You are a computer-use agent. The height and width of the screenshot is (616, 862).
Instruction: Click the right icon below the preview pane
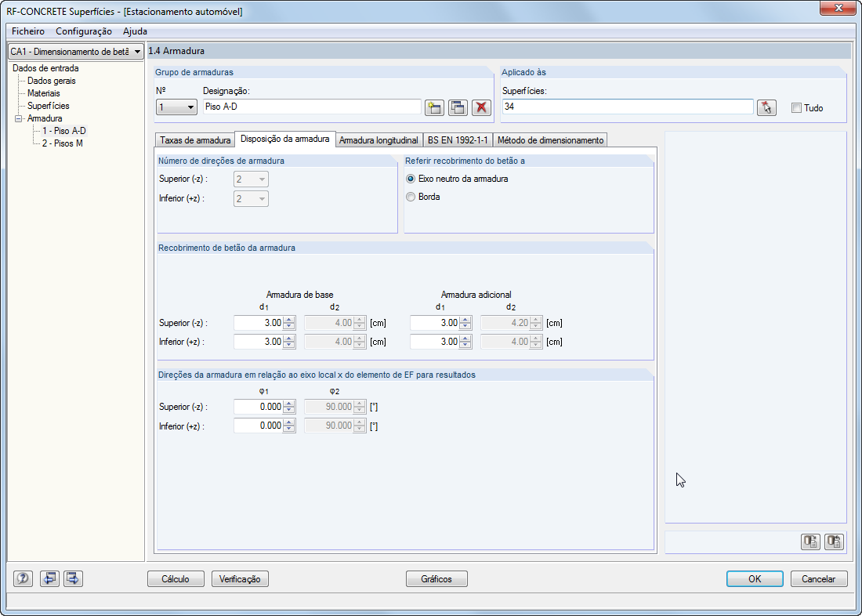(834, 542)
